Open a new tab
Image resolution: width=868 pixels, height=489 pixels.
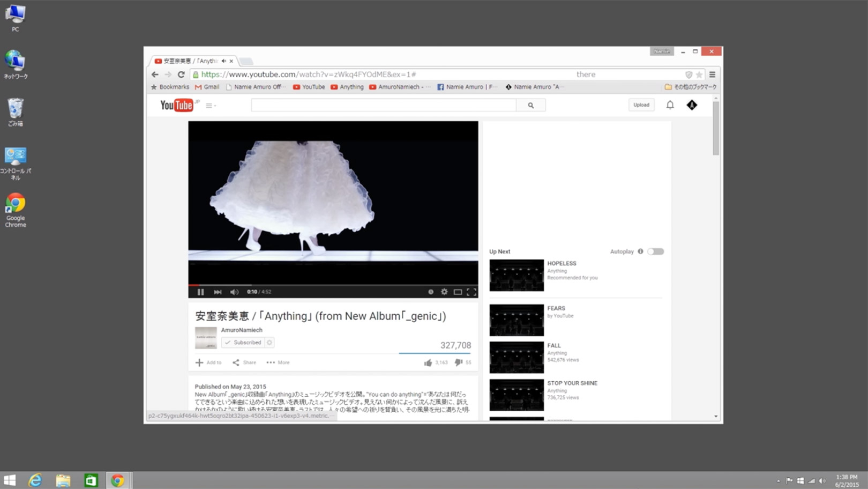coord(246,61)
